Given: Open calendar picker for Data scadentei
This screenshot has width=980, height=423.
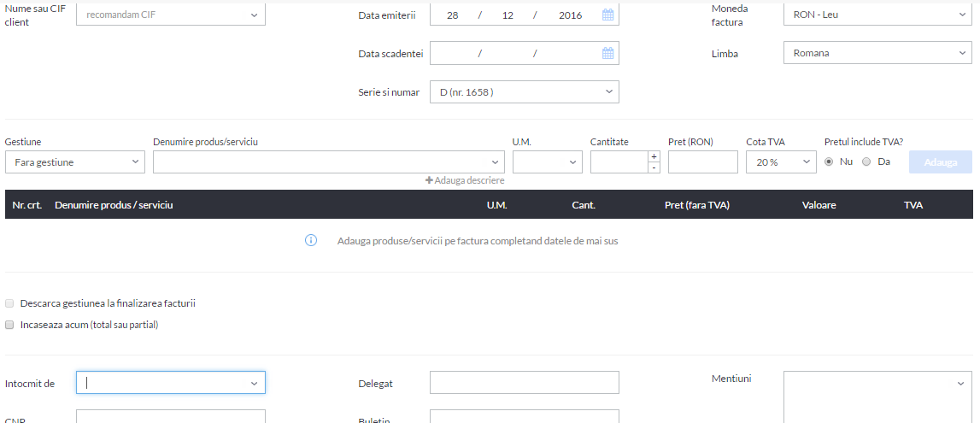Looking at the screenshot, I should 607,53.
